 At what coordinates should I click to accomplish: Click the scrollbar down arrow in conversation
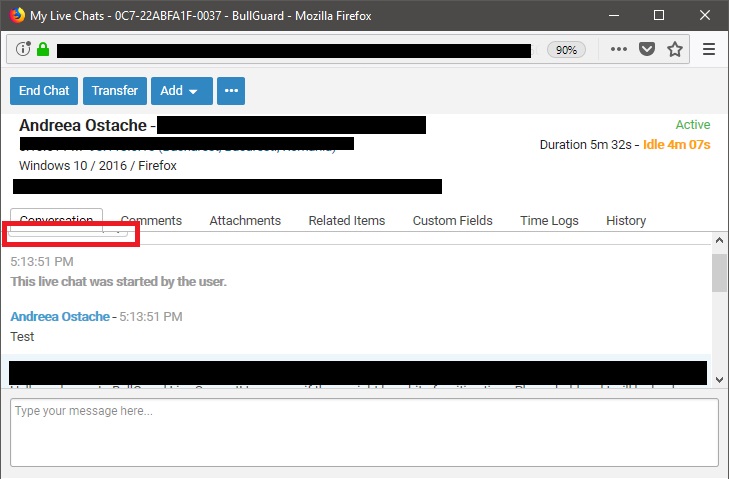coord(719,380)
